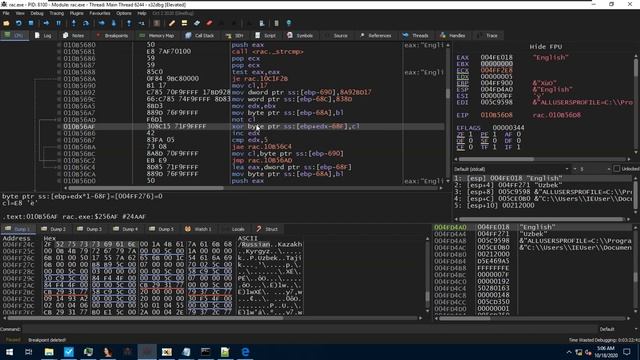Image resolution: width=640 pixels, height=360 pixels.
Task: Select the AF flag in registers
Action: point(509,134)
